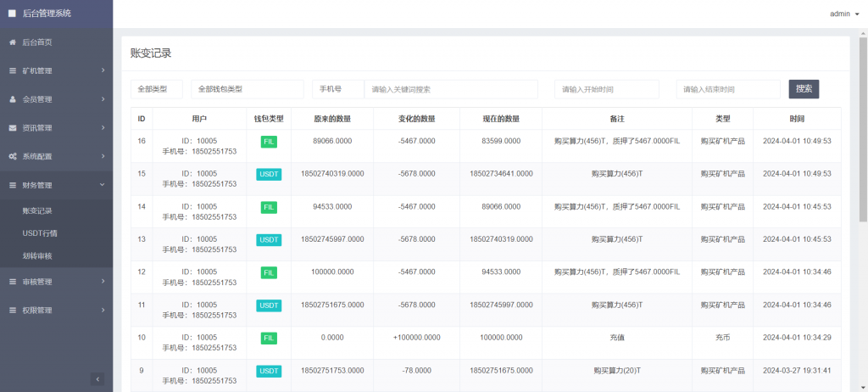Collapse the 财务管理 menu chevron

pos(103,185)
